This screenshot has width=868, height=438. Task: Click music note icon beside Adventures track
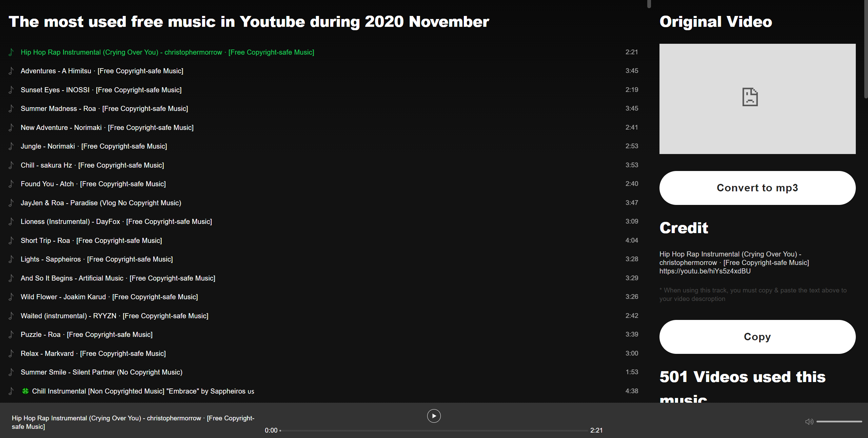pyautogui.click(x=11, y=71)
